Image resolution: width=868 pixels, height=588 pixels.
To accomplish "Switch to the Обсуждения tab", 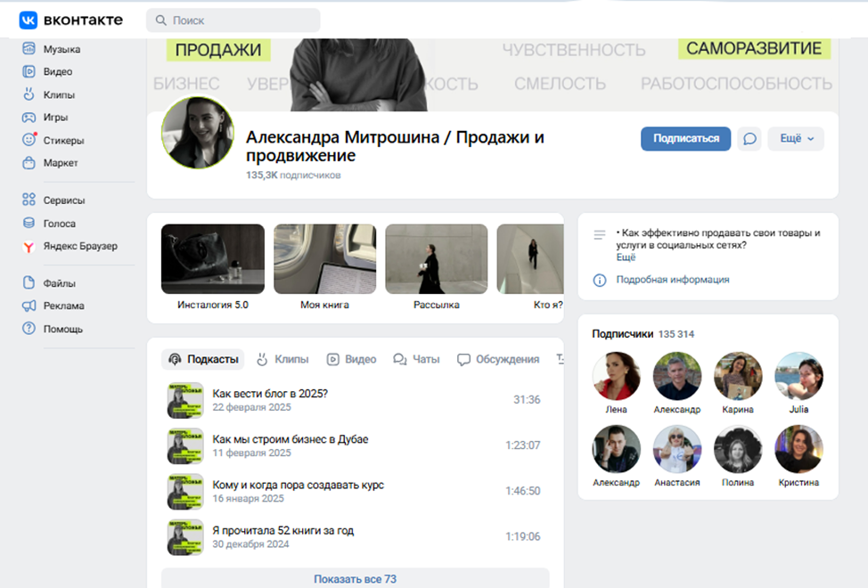I will coord(498,359).
